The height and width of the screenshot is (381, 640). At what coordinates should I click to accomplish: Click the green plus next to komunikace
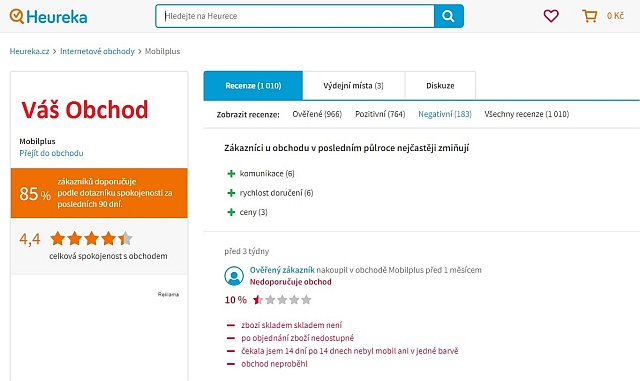[x=231, y=174]
